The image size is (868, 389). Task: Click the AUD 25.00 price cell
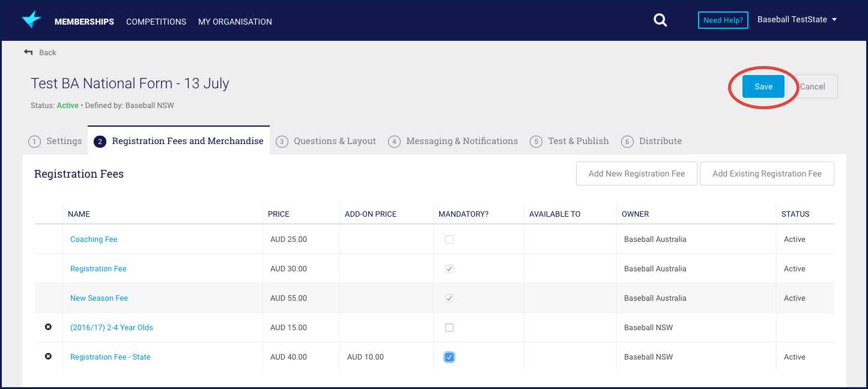tap(288, 239)
